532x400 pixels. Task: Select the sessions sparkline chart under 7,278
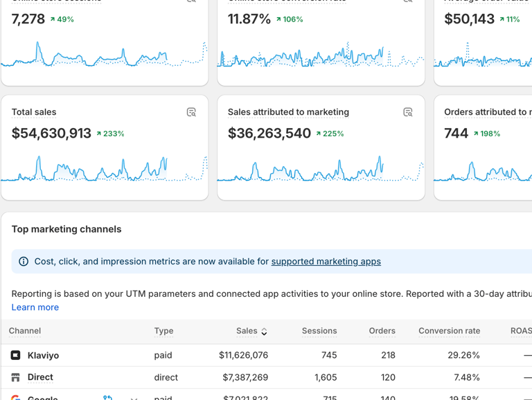104,54
